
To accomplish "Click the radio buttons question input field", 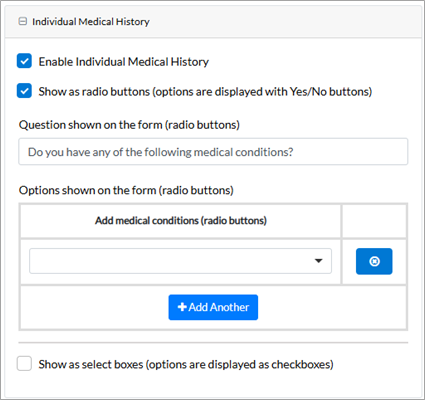I will 213,152.
